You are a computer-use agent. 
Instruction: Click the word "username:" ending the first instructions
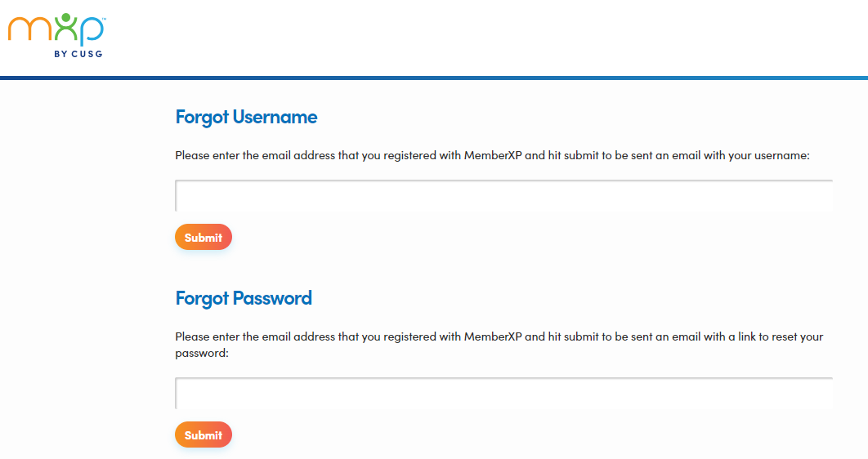[781, 155]
